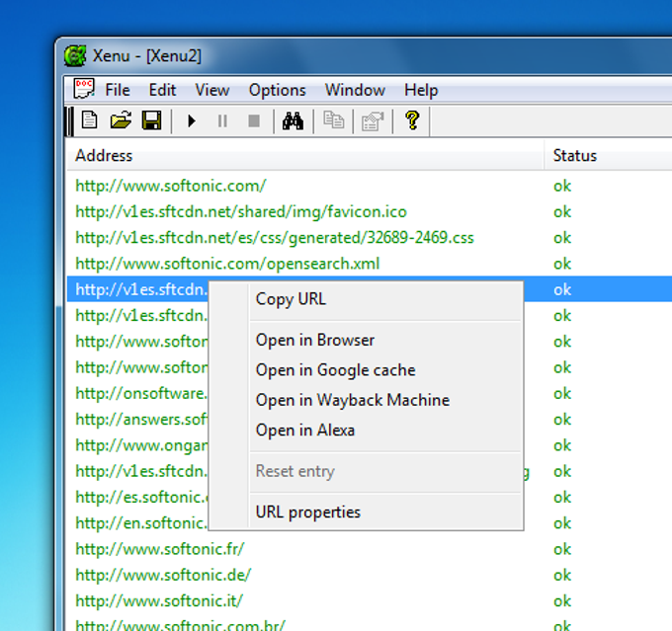Viewport: 672px width, 631px height.
Task: Select the http://www.ongar row
Action: point(141,445)
